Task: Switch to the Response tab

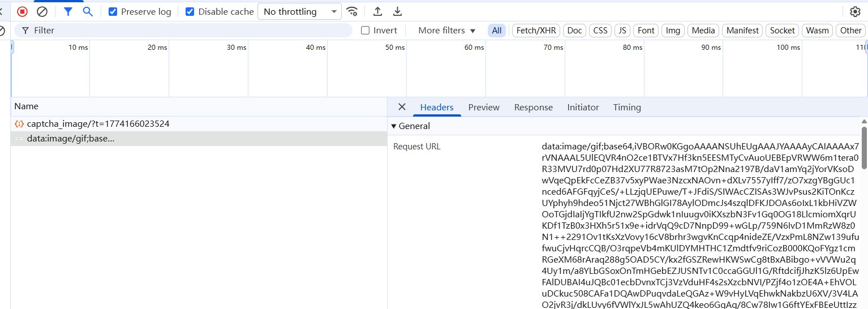Action: click(x=533, y=107)
